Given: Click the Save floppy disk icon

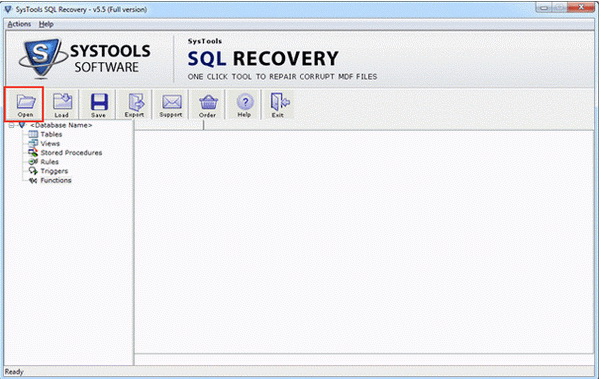Looking at the screenshot, I should [x=99, y=104].
